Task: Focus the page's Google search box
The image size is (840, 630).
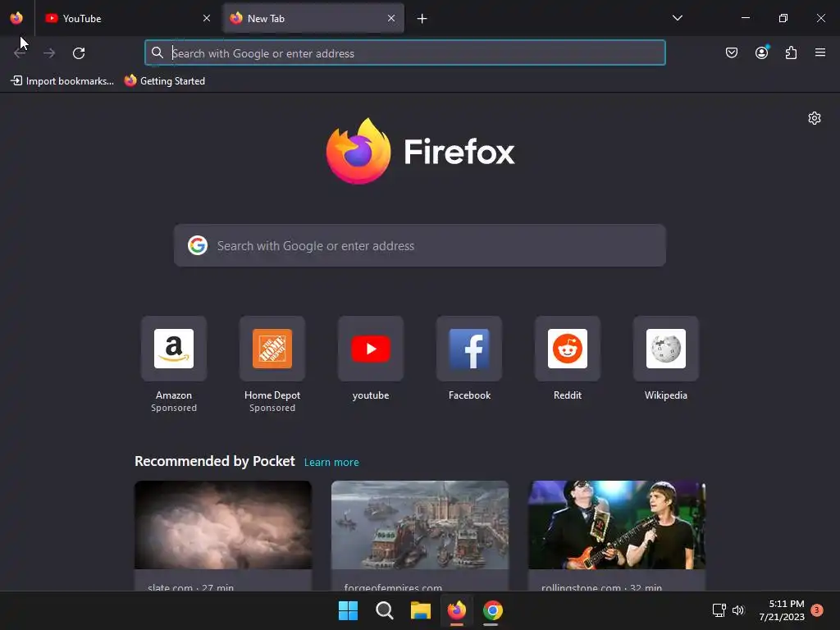Action: coord(420,245)
